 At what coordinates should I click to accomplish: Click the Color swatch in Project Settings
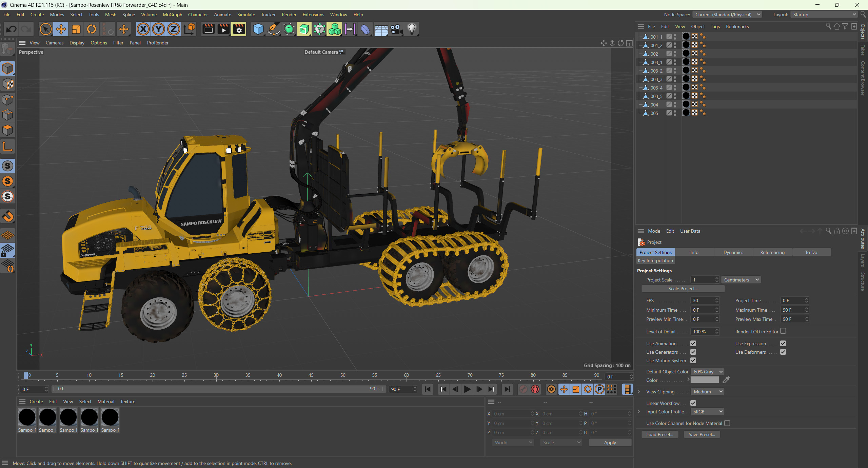point(705,380)
